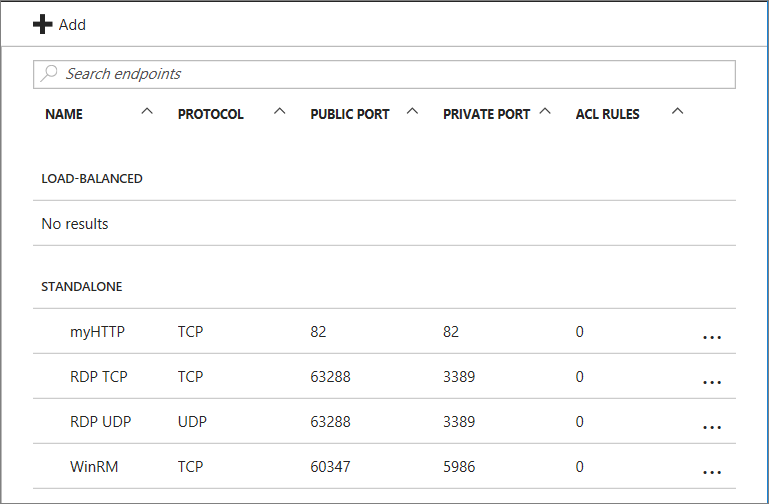
Task: Toggle the sort arrow next to PUBLIC PORT
Action: [x=412, y=111]
